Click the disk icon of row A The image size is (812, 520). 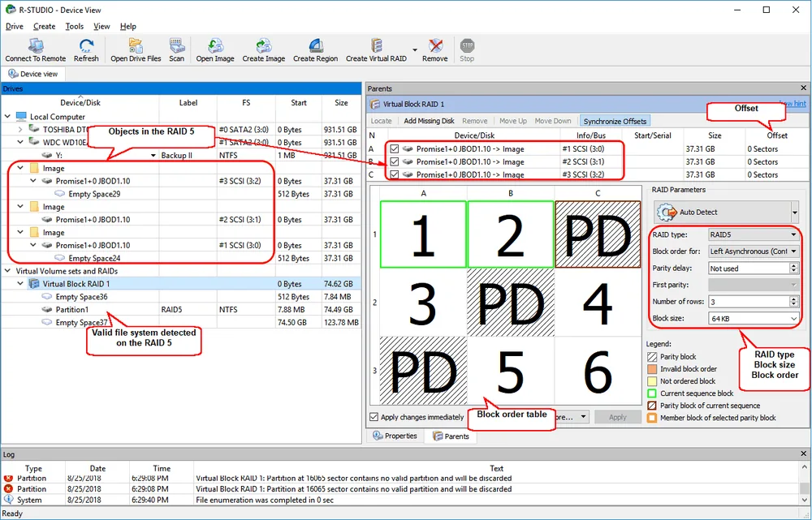[x=408, y=149]
